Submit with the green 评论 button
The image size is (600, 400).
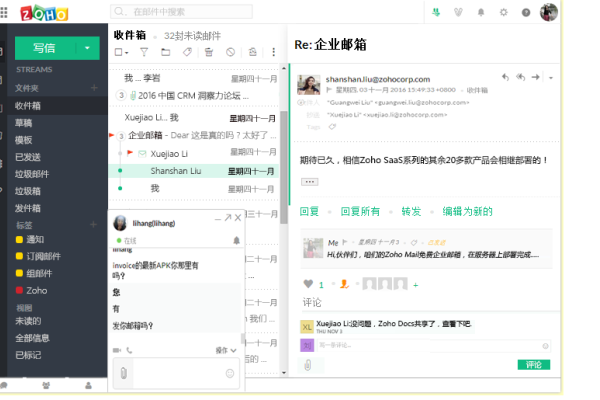(x=534, y=365)
